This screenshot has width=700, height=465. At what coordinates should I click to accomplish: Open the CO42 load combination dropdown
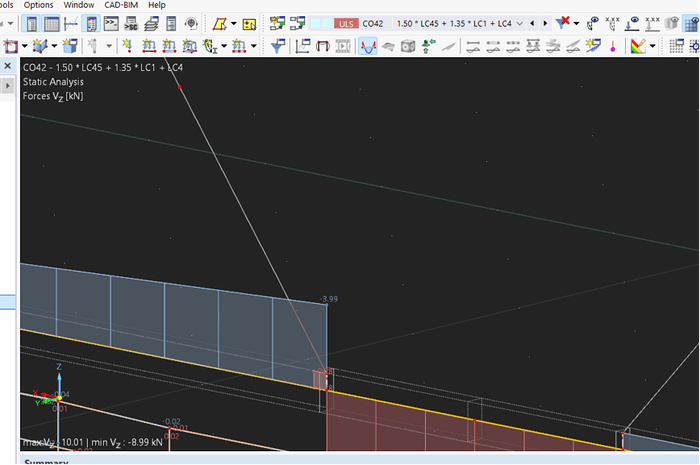pos(519,24)
